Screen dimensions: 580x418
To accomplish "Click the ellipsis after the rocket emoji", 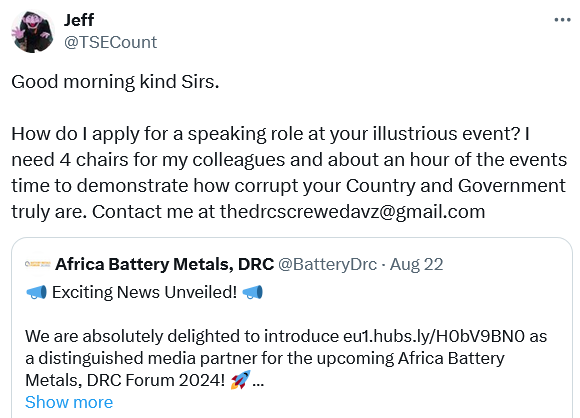I will click(x=258, y=381).
